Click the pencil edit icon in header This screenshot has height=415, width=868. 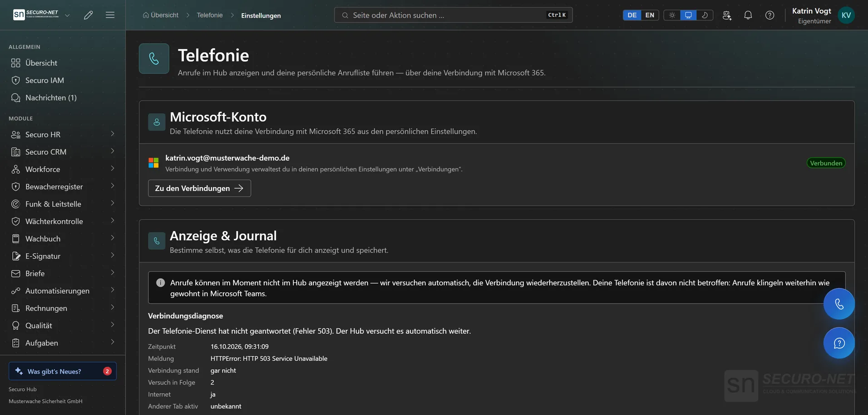coord(89,15)
